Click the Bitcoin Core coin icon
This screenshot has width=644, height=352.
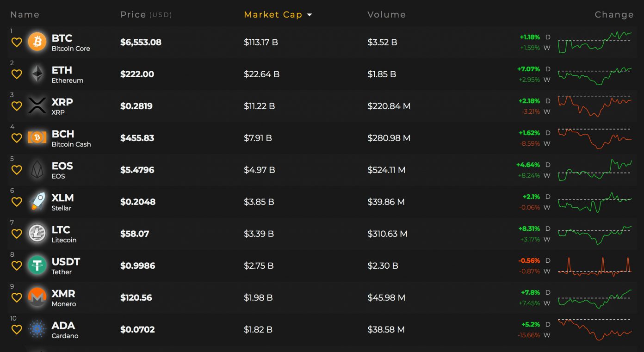pos(37,42)
